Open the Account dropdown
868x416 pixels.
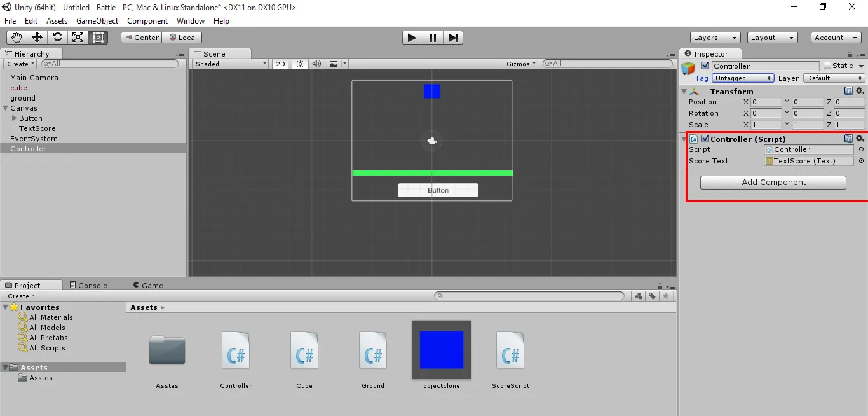click(836, 38)
